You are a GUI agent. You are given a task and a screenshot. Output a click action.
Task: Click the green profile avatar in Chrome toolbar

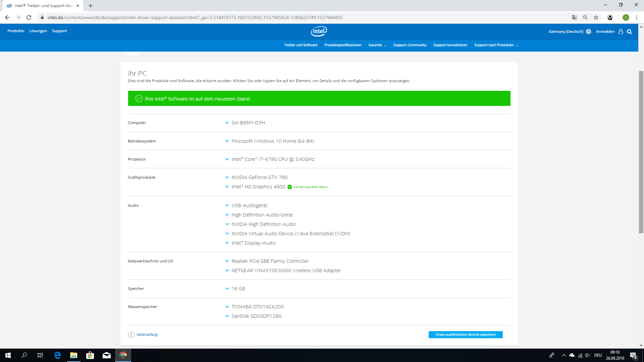coord(626,17)
